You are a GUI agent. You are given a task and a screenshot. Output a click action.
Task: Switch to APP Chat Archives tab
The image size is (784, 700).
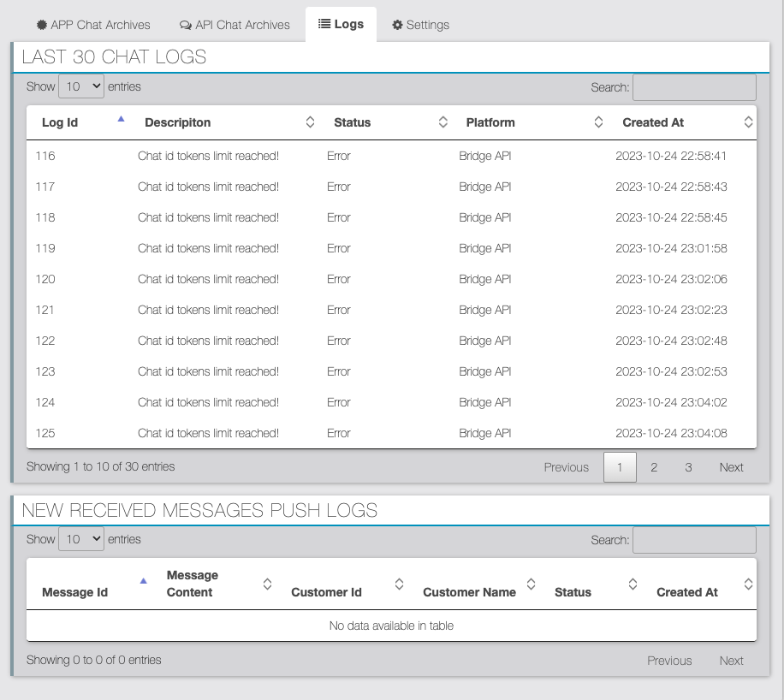point(92,25)
